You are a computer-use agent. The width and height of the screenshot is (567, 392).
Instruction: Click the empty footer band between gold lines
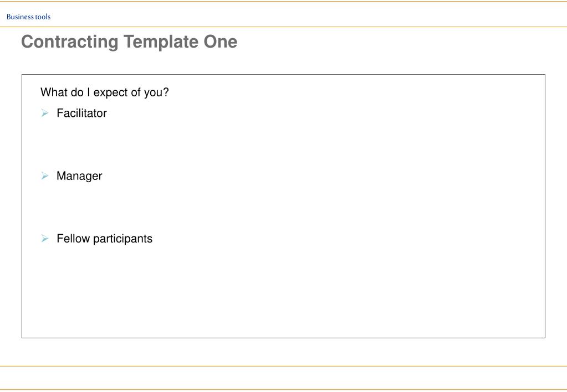284,378
